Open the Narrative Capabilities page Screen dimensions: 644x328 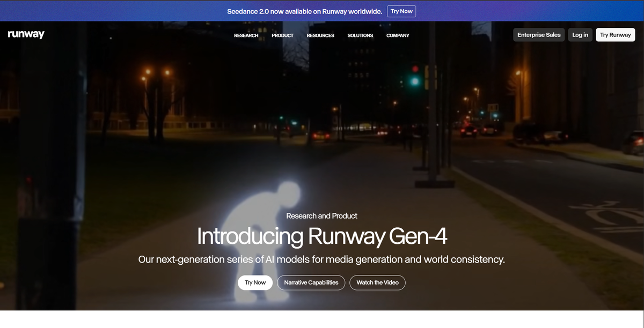311,282
